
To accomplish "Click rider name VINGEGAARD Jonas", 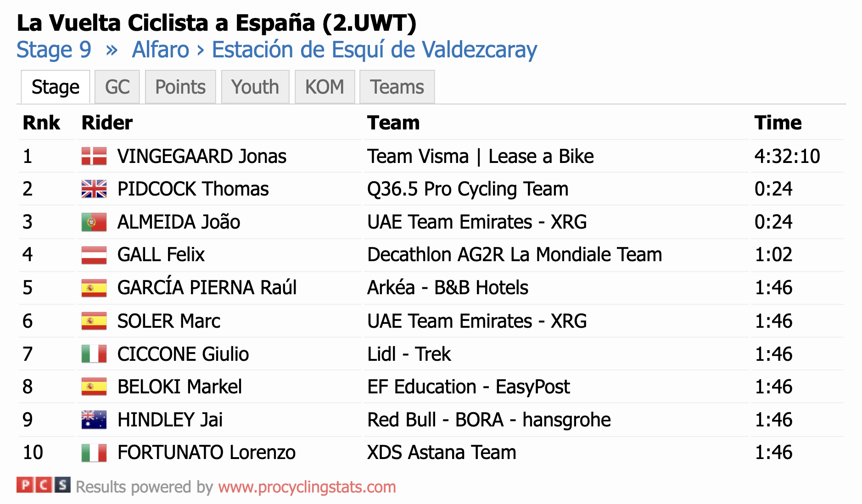I will (x=202, y=156).
